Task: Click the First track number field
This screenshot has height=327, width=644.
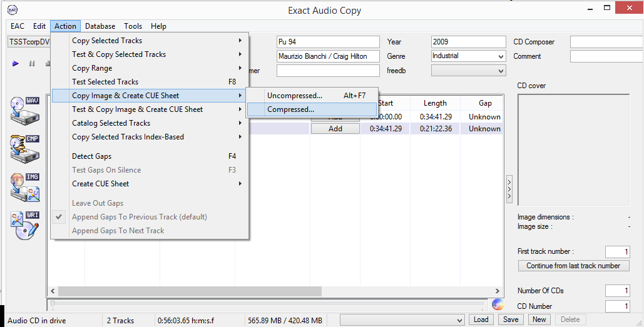Action: (617, 251)
